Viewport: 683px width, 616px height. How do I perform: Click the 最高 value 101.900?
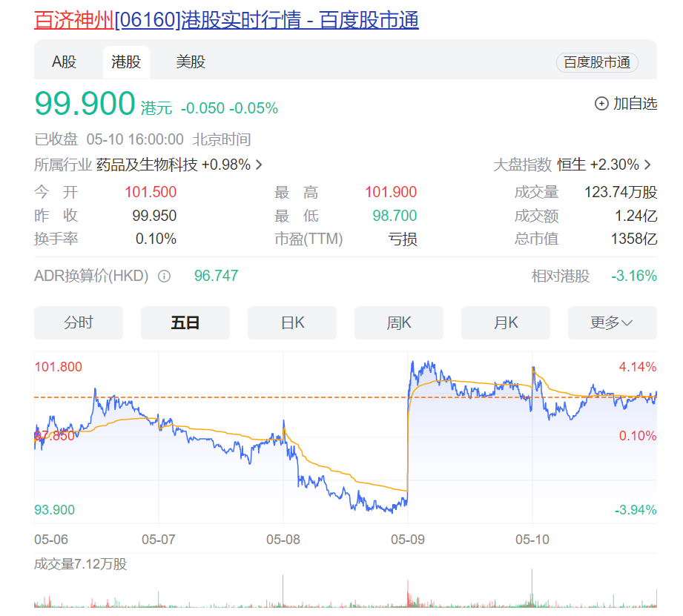pyautogui.click(x=391, y=192)
